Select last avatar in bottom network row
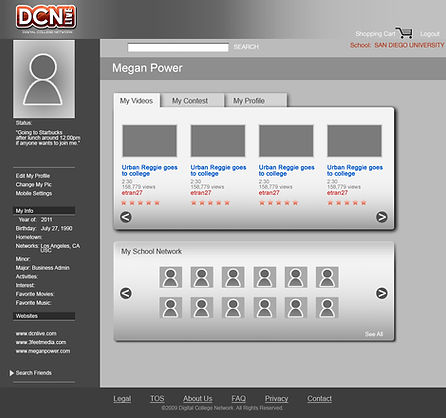The image size is (446, 418). coord(327,308)
